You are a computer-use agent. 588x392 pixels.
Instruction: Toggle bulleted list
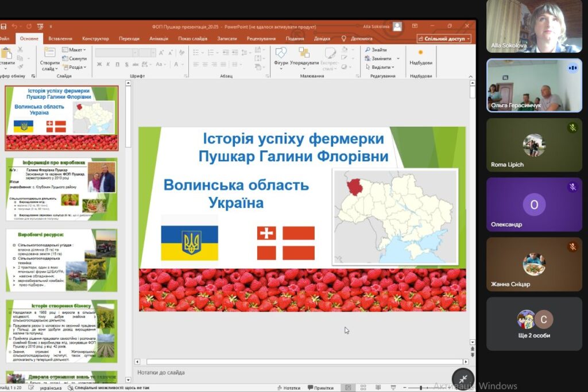[x=198, y=52]
